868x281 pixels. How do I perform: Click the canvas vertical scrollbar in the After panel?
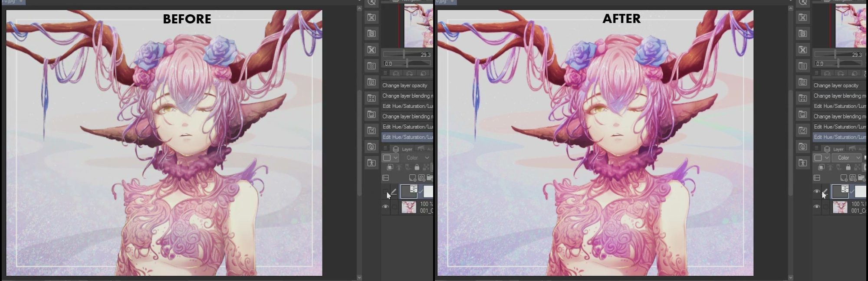[790, 143]
